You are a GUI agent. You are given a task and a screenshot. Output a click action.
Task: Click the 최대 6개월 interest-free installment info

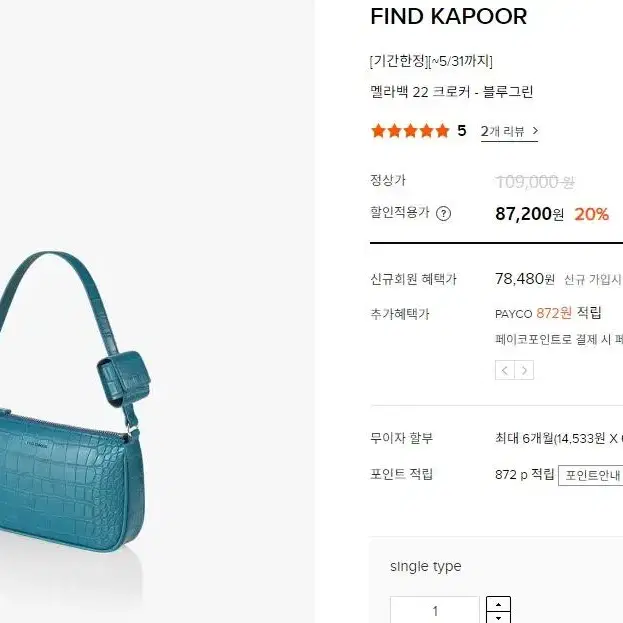(x=559, y=438)
